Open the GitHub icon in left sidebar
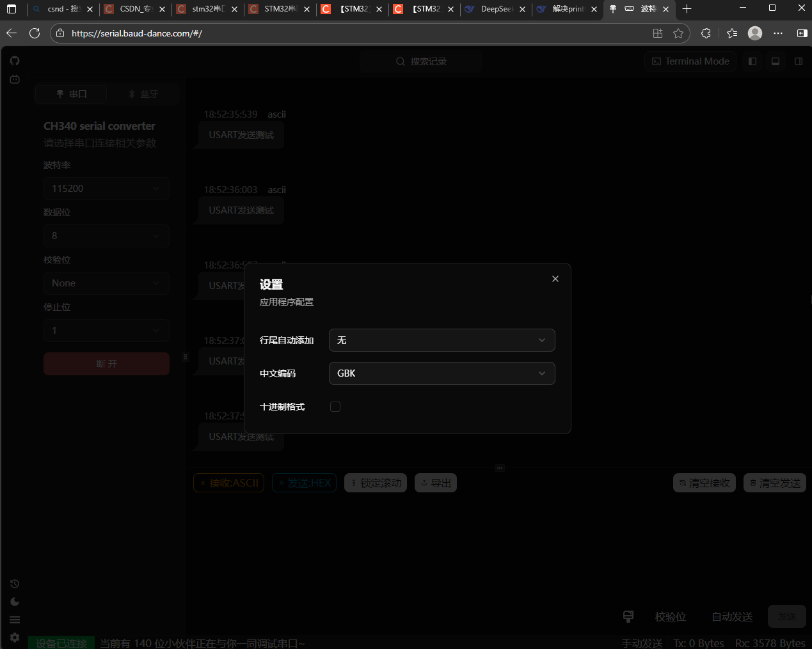 pos(15,61)
